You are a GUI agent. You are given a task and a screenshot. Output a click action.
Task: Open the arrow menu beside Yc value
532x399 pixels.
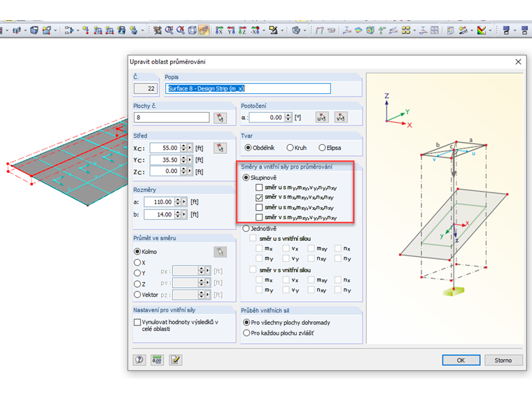pos(191,160)
